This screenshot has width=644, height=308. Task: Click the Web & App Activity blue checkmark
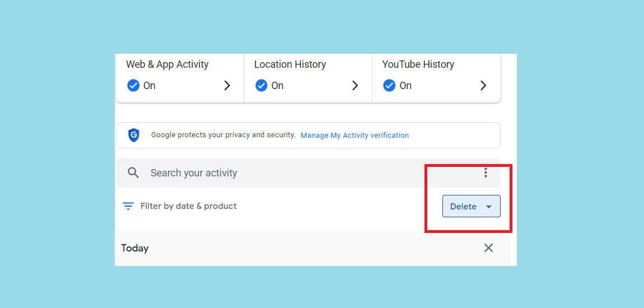(133, 86)
